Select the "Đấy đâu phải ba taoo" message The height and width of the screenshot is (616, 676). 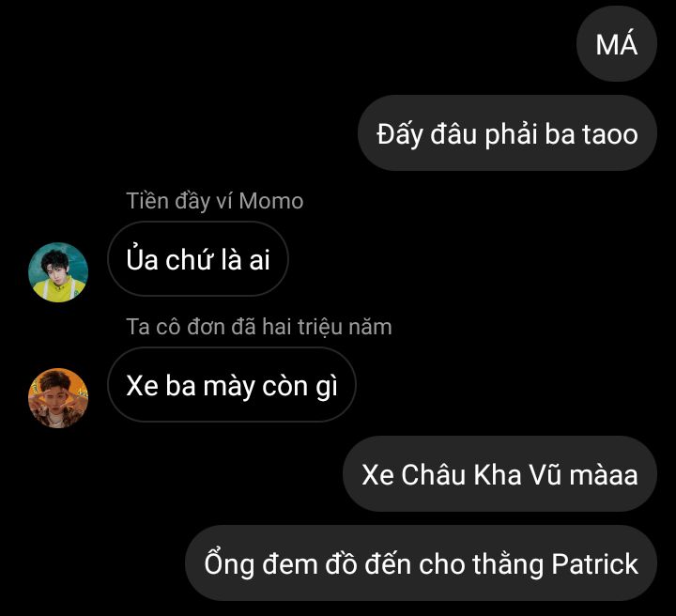(507, 133)
